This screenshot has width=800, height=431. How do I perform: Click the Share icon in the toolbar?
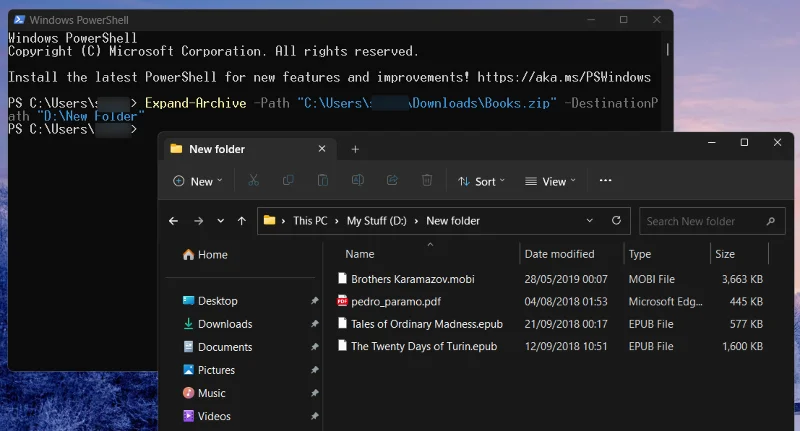click(392, 181)
